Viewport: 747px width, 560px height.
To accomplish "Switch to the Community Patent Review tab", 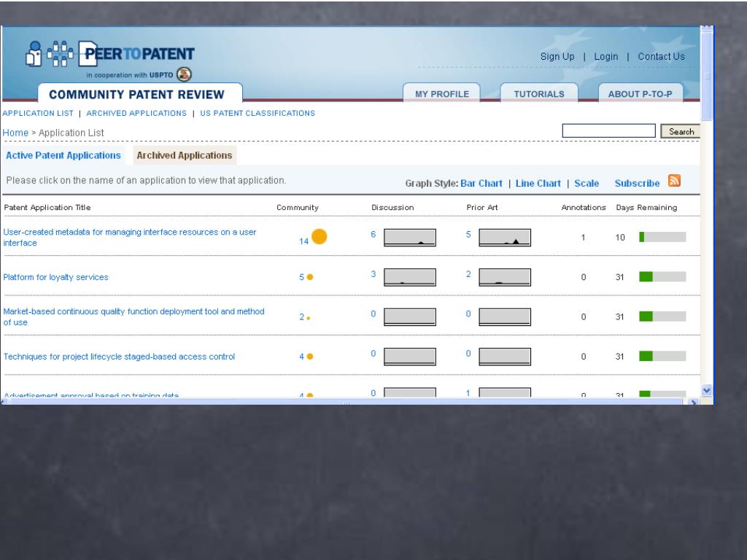I will 140,94.
